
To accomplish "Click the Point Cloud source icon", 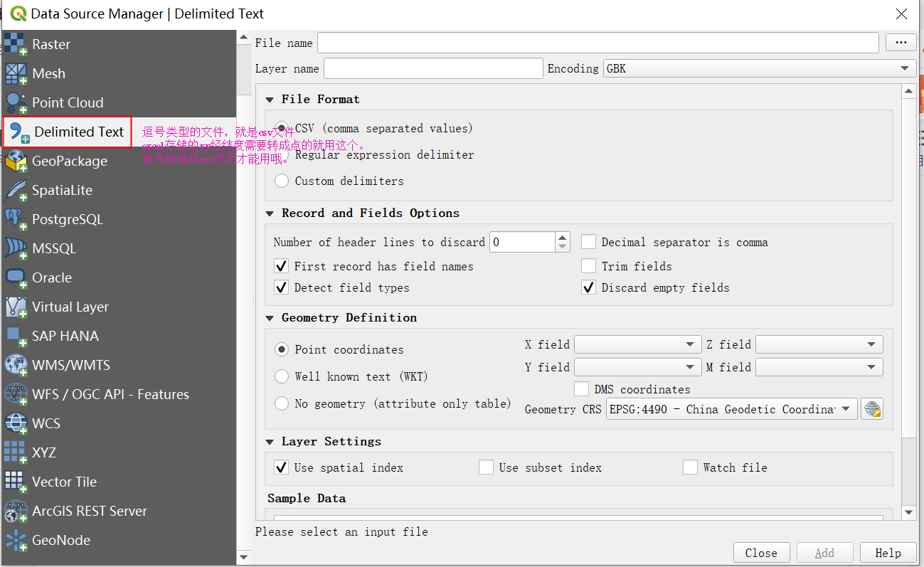I will [16, 102].
